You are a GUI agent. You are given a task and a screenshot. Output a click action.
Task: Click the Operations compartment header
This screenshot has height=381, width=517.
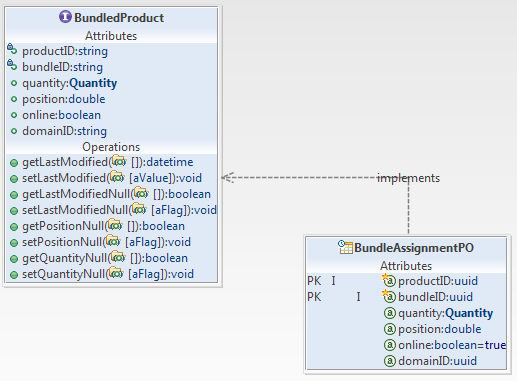click(111, 147)
